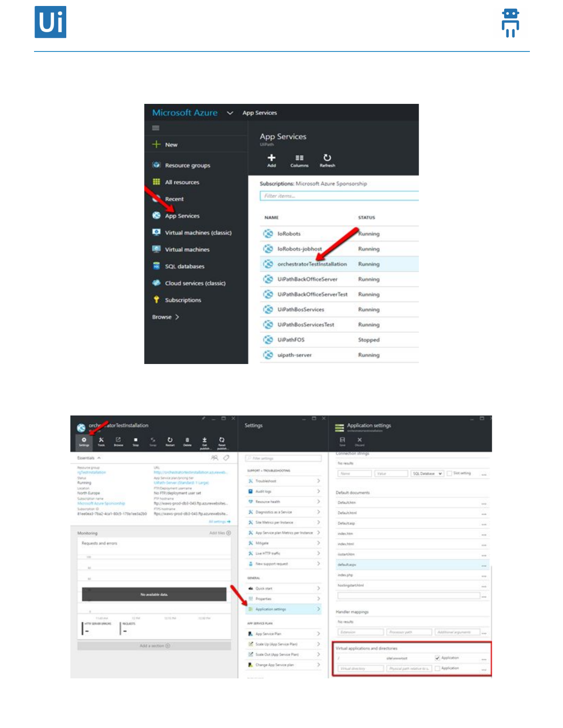
Task: Click the Tools wrench toolbar icon
Action: click(x=101, y=440)
